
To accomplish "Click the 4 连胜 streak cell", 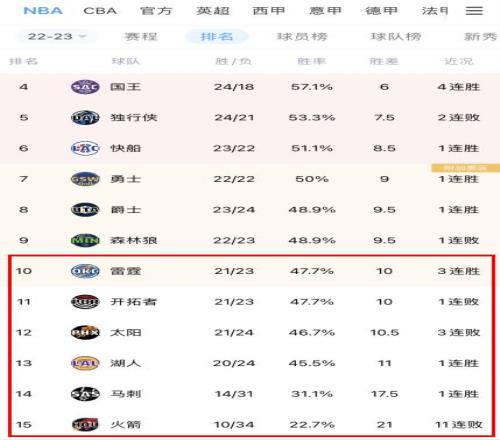I will click(459, 87).
